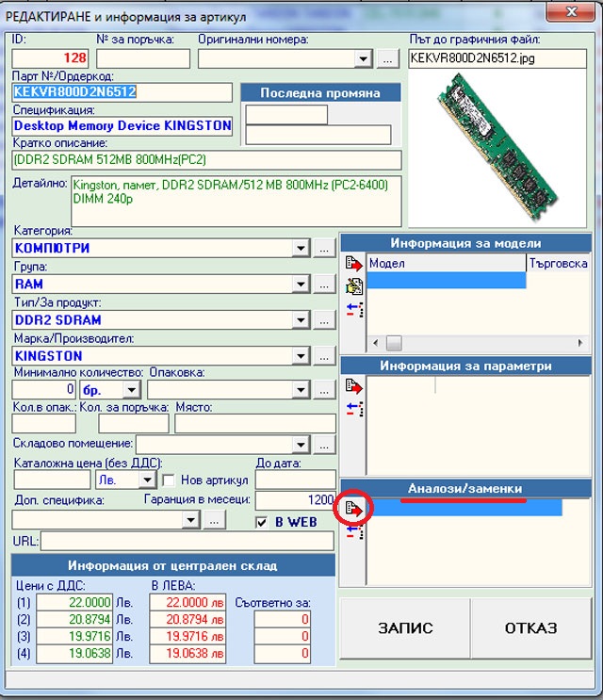The width and height of the screenshot is (603, 700).
Task: Click the В ЛЕВА field showing 22.0000 лв
Action: click(187, 603)
